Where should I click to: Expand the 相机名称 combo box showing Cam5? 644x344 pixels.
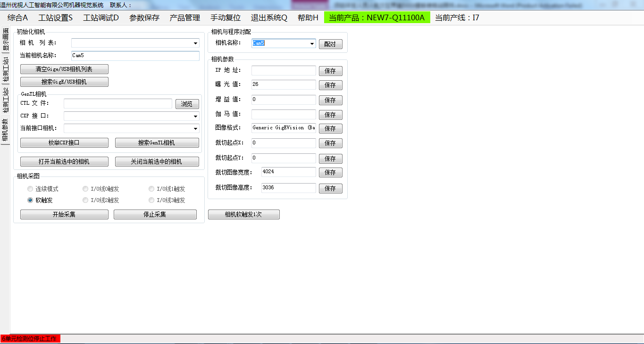click(312, 44)
